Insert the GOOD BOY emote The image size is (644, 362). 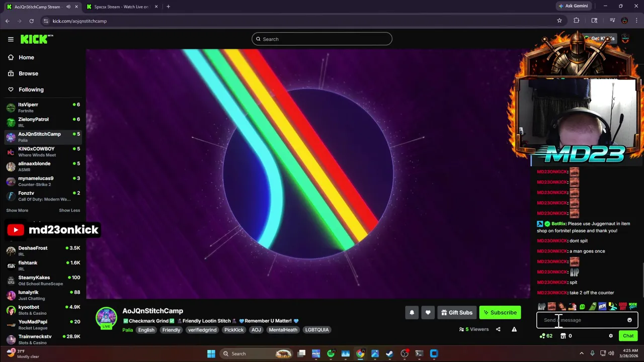click(x=623, y=306)
